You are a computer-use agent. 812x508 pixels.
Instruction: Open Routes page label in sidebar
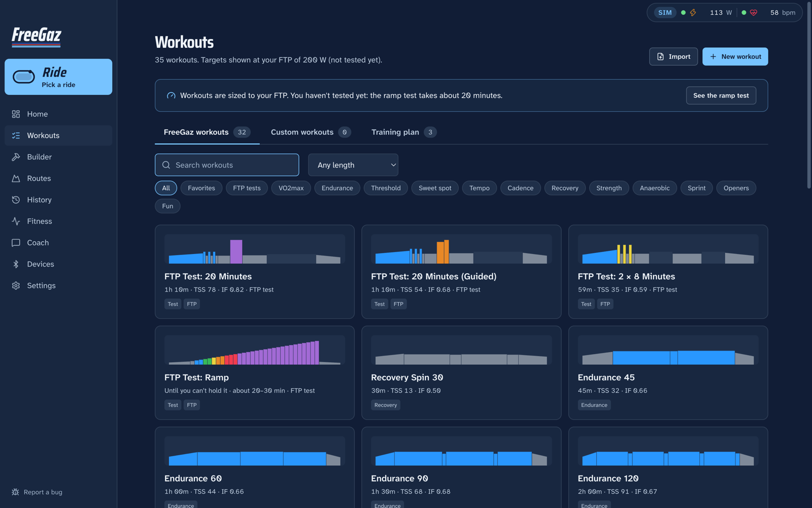(x=39, y=178)
